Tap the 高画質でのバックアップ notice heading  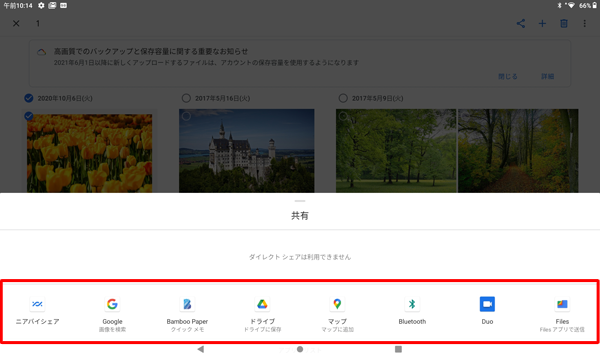(x=151, y=51)
